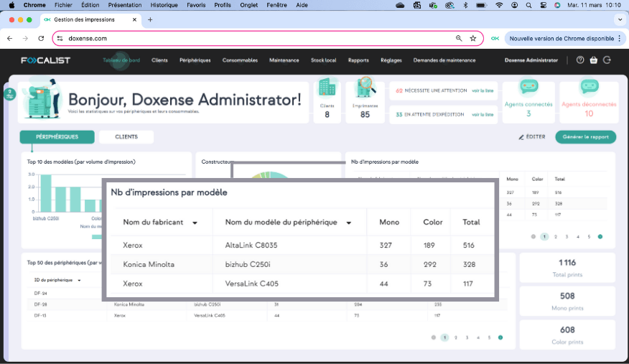
Task: Go to page 3 of Top 50 périphériques
Action: tap(467, 337)
